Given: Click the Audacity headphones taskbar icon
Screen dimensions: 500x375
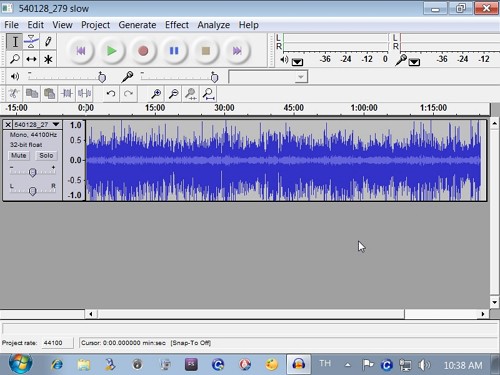Looking at the screenshot, I should tap(299, 365).
